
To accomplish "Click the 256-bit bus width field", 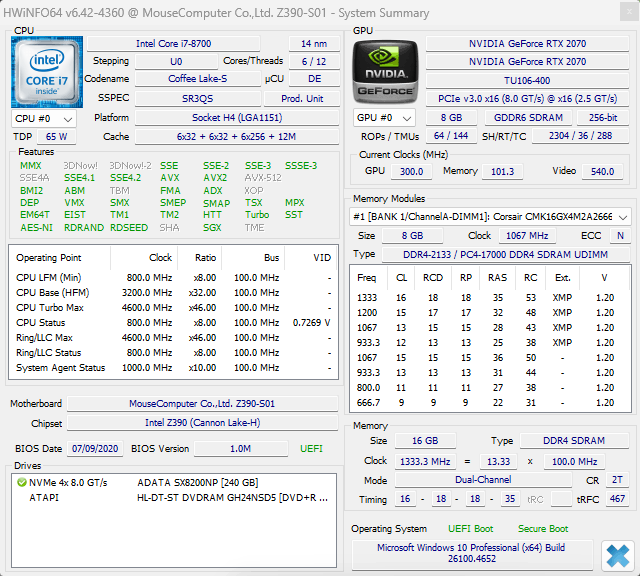I will (603, 118).
